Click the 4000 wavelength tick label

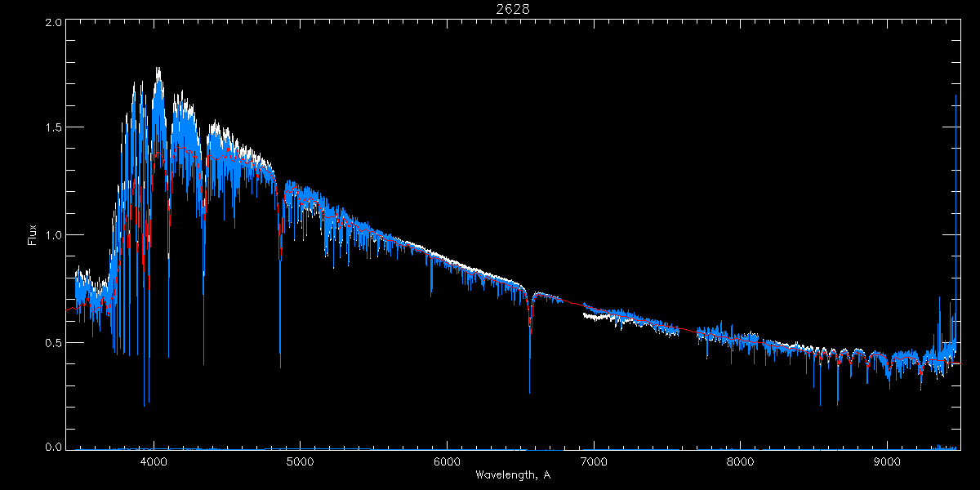point(154,460)
